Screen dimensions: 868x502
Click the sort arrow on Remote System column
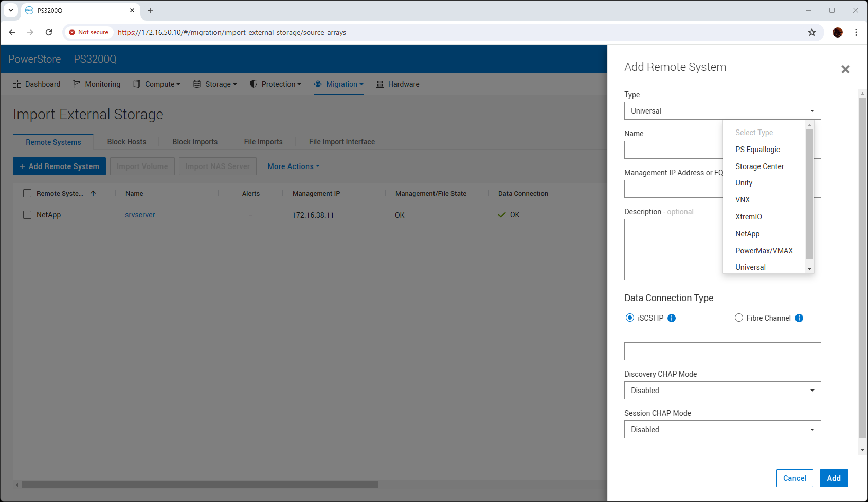point(93,193)
